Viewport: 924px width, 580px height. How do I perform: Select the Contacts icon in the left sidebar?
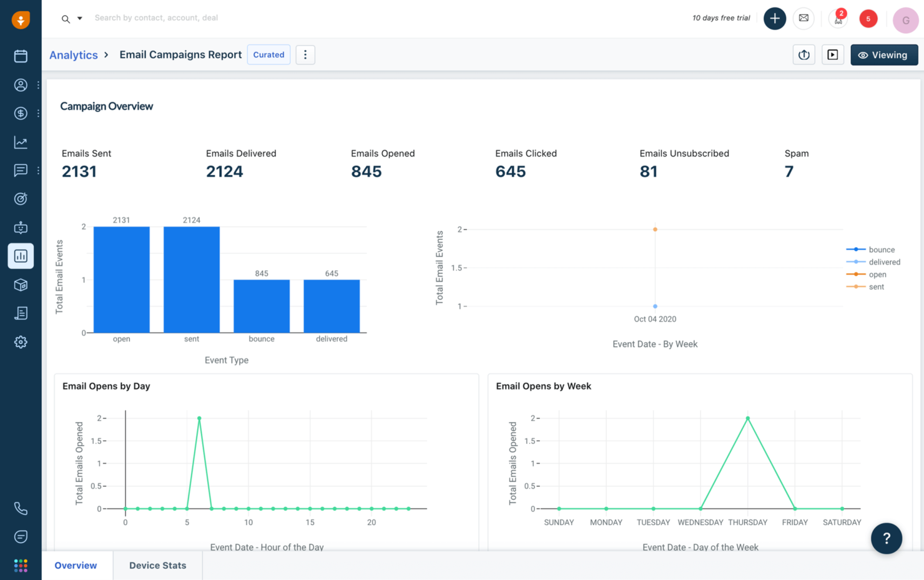pos(21,85)
